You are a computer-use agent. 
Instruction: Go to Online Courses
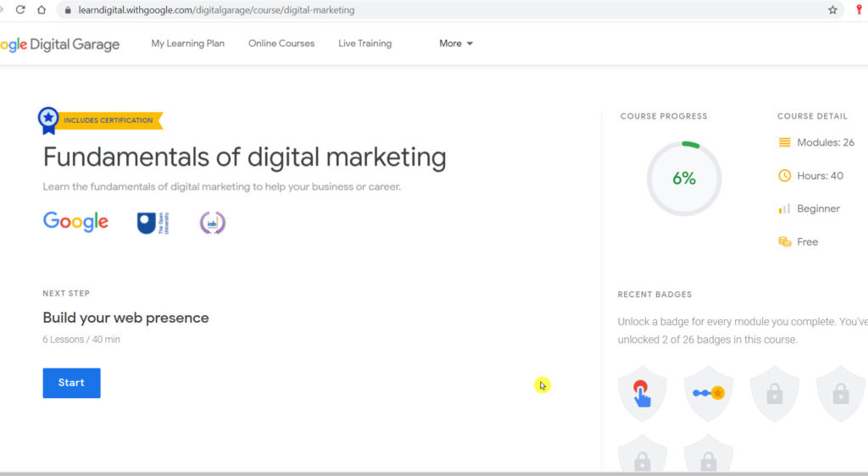tap(281, 43)
